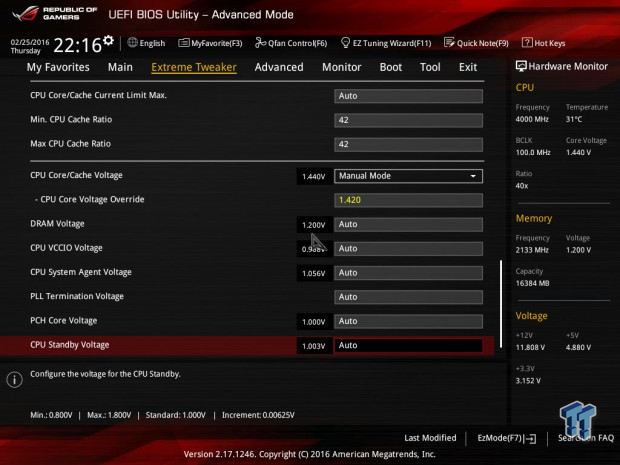620x465 pixels.
Task: Click the Max CPU Cache Ratio label
Action: (x=70, y=144)
